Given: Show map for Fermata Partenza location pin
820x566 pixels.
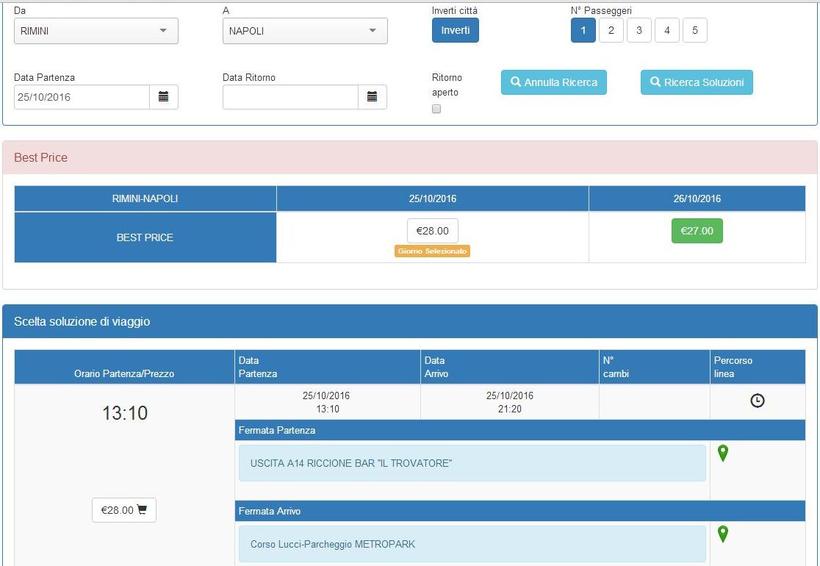Looking at the screenshot, I should (x=723, y=454).
